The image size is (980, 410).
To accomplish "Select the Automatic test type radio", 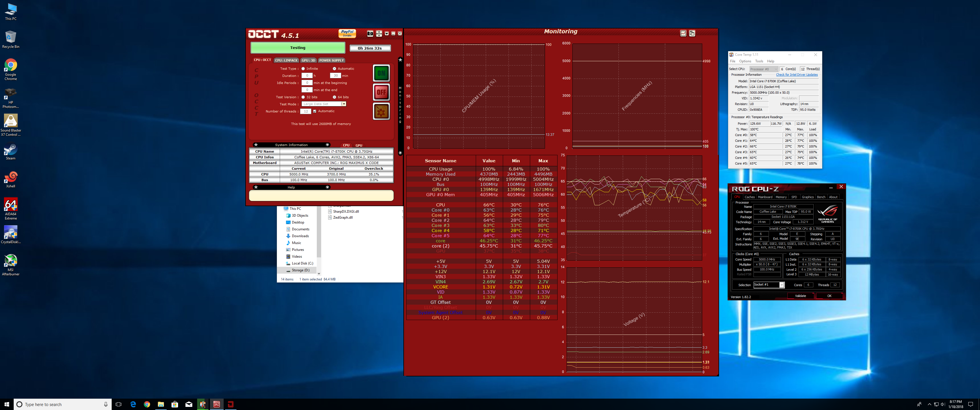I will [x=334, y=69].
